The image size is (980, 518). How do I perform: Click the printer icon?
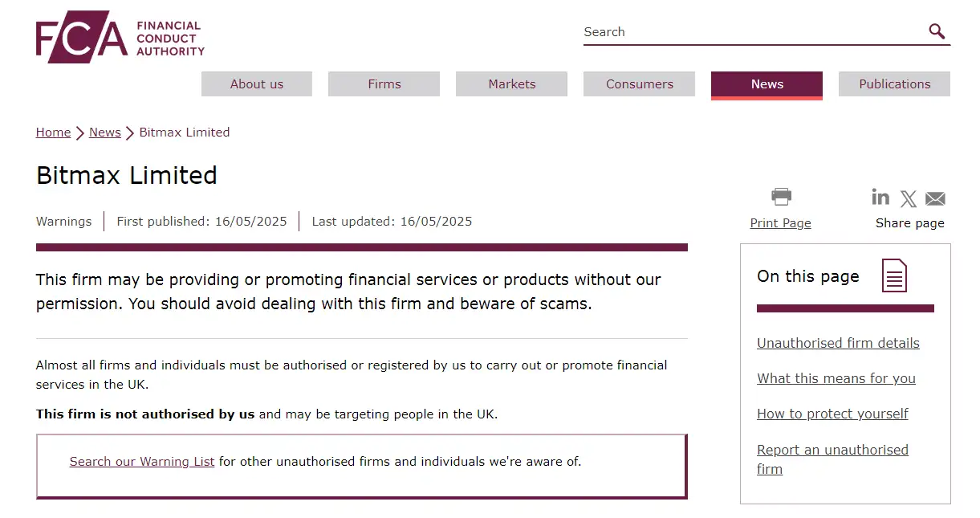tap(781, 197)
